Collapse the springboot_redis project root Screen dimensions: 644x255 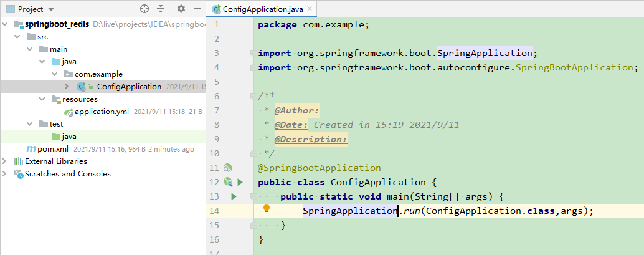tap(6, 24)
